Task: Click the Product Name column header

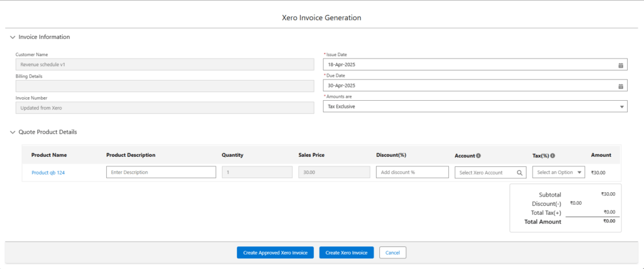Action: pyautogui.click(x=49, y=155)
